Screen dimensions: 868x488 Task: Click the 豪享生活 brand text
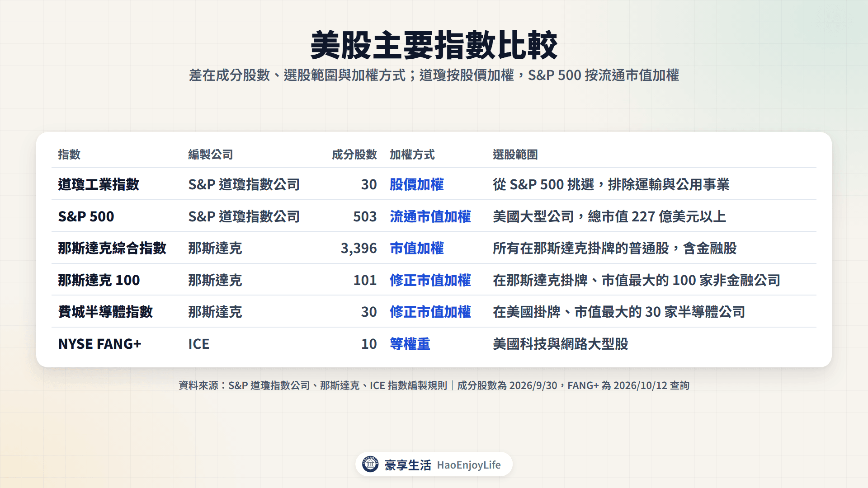click(408, 465)
